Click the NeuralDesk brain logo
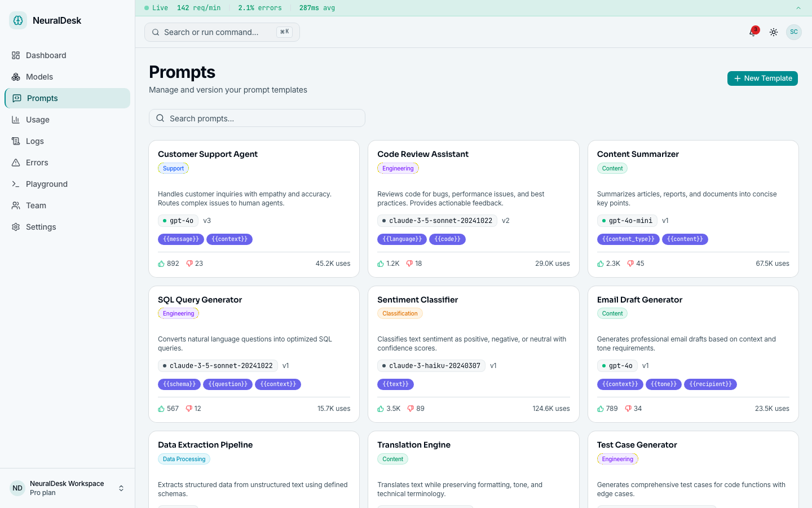The image size is (812, 508). pyautogui.click(x=17, y=20)
